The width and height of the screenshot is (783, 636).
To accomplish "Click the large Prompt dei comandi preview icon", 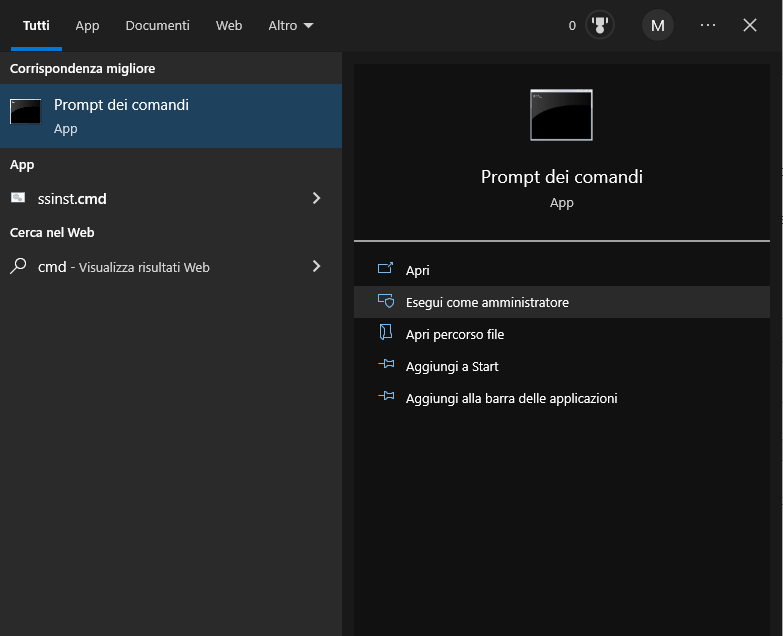I will [561, 115].
